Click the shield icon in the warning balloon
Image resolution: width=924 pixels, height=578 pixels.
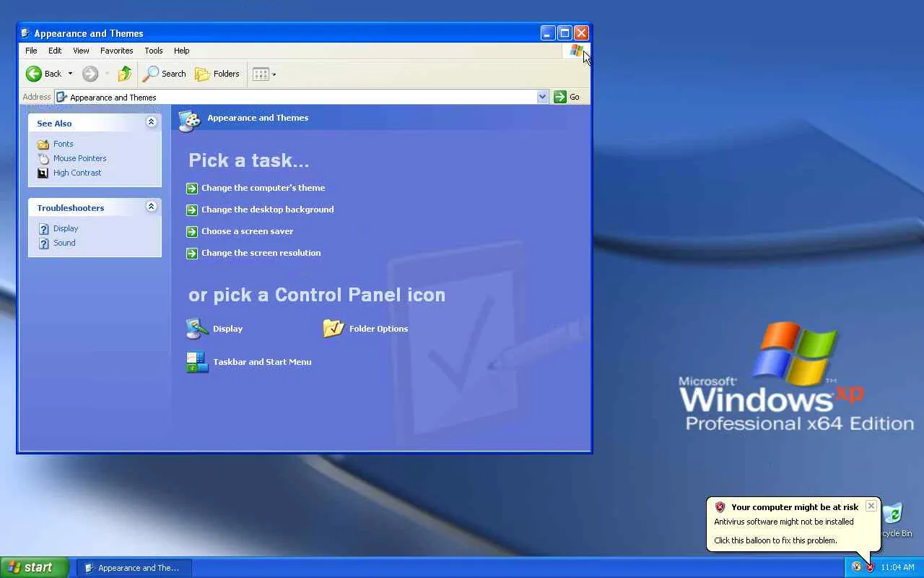tap(720, 507)
